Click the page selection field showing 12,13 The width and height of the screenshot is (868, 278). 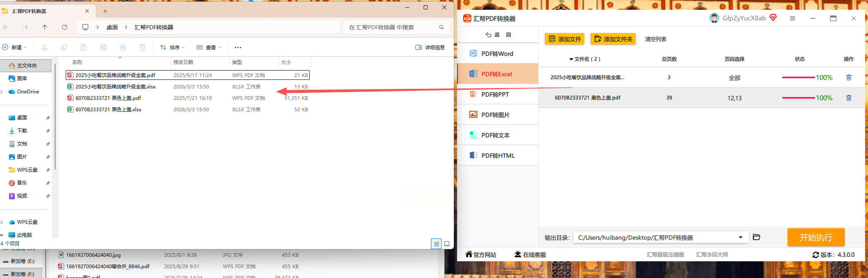click(x=735, y=98)
